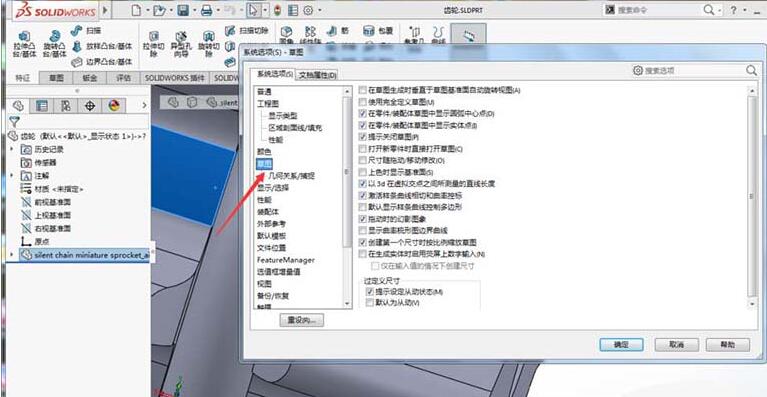Expand the 历史记录 tree node

tap(12, 149)
